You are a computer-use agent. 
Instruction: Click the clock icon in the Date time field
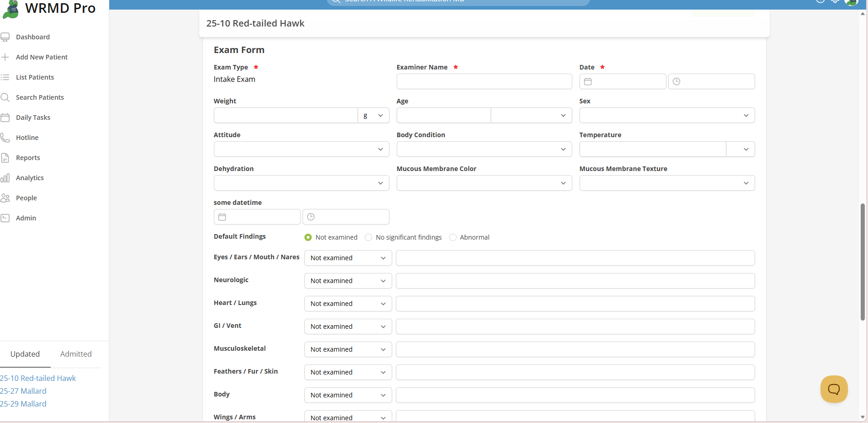(676, 81)
